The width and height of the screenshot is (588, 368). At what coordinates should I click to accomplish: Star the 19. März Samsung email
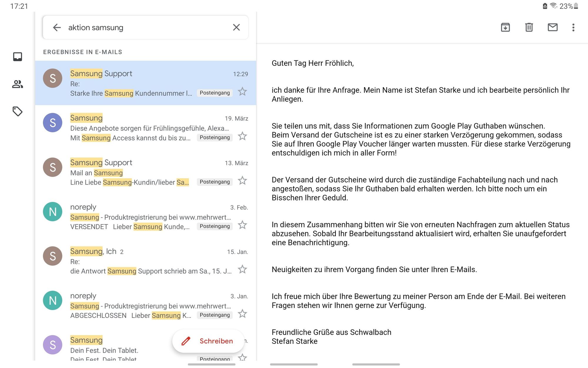pos(242,136)
